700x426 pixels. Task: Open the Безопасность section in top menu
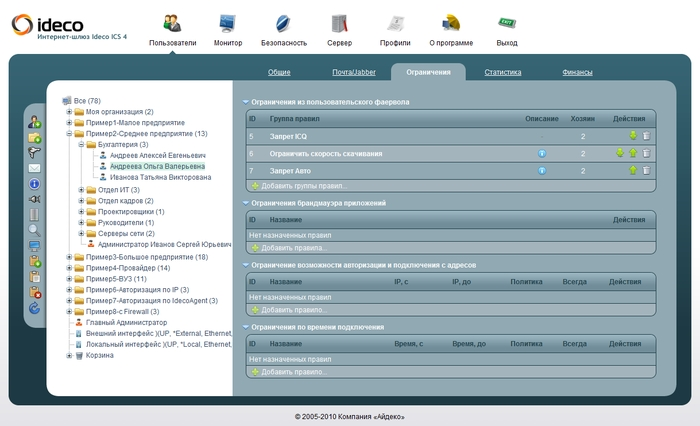click(283, 29)
